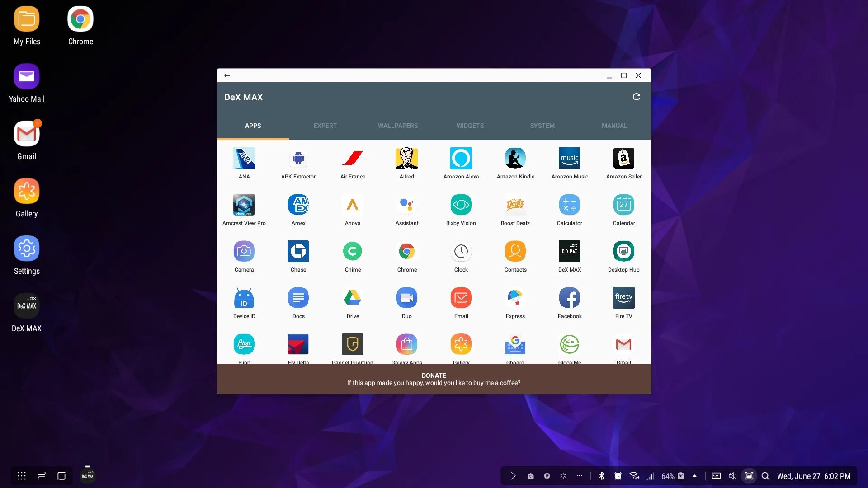Switch to the EXPERT tab
Image resolution: width=868 pixels, height=488 pixels.
pos(325,126)
